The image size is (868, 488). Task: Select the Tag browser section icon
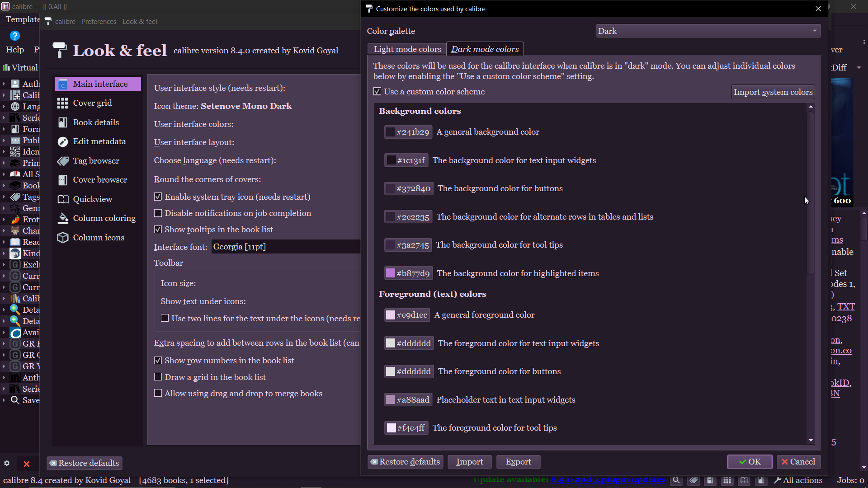63,161
